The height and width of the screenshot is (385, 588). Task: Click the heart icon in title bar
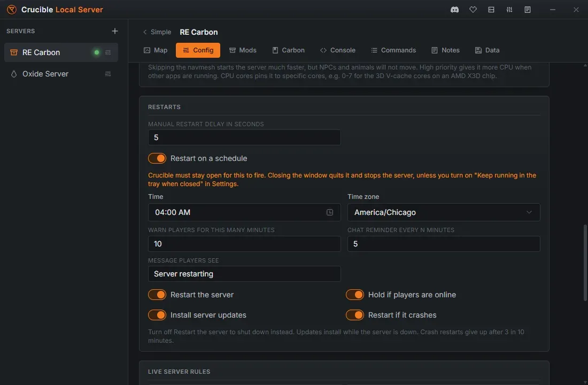(473, 10)
